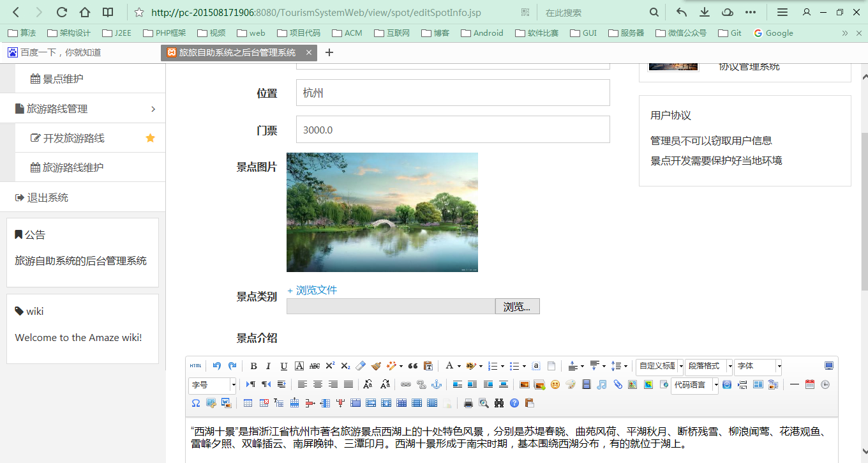Open 代码语言 code language dropdown

[694, 385]
